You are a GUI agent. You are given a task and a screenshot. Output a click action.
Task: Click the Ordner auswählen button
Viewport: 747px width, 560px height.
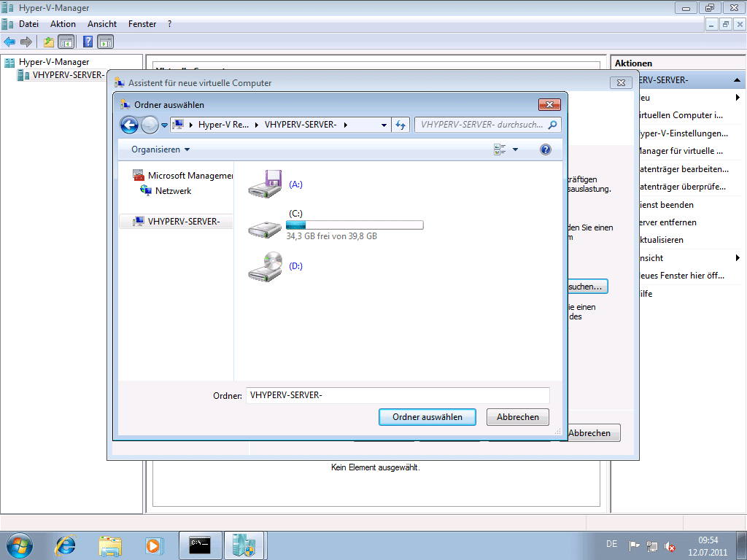coord(427,417)
